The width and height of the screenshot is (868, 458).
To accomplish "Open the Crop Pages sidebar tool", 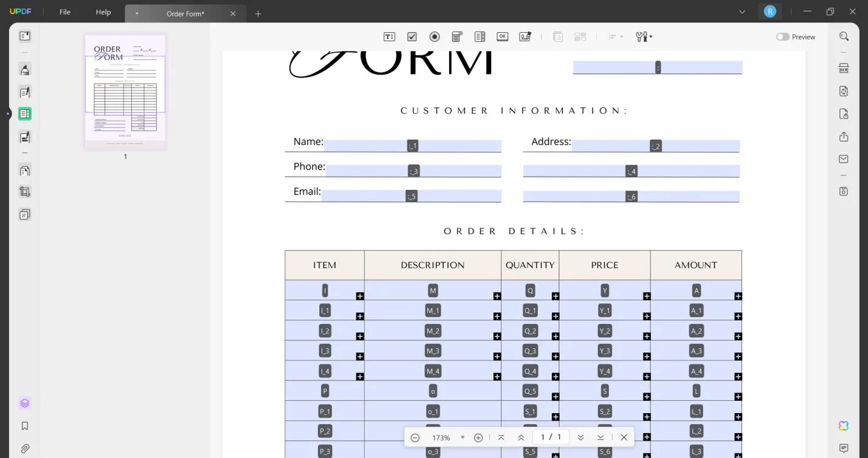I will (25, 192).
